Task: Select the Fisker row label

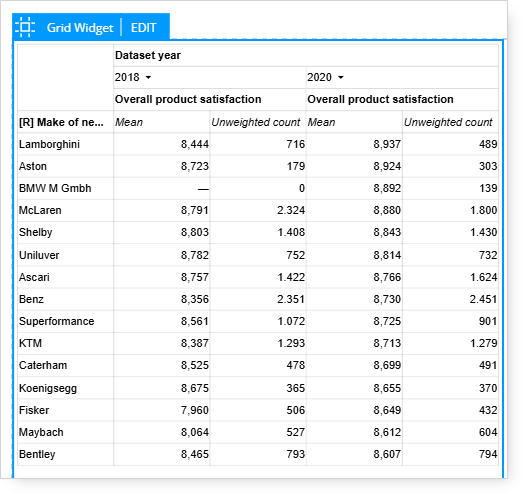Action: [x=34, y=410]
